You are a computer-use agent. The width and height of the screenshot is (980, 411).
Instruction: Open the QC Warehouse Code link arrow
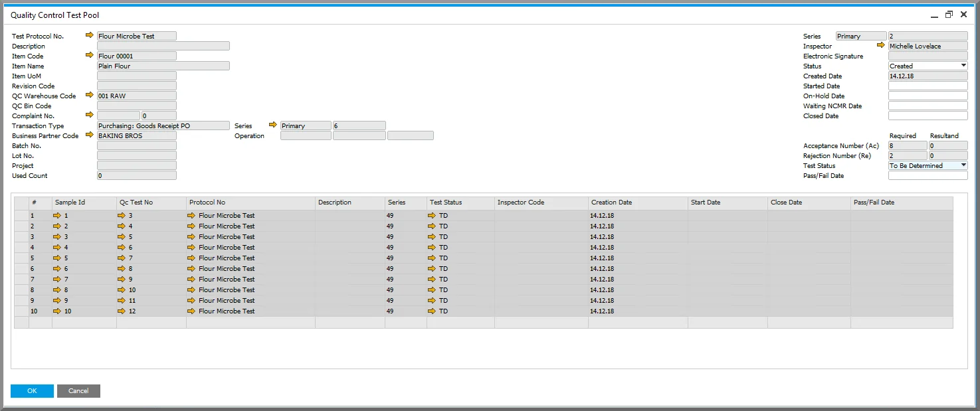(x=90, y=96)
